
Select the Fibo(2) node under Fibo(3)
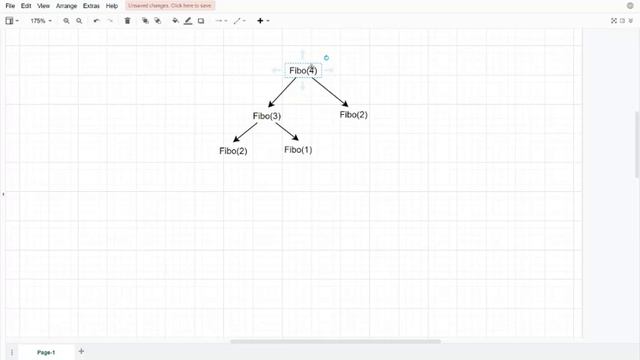(233, 151)
